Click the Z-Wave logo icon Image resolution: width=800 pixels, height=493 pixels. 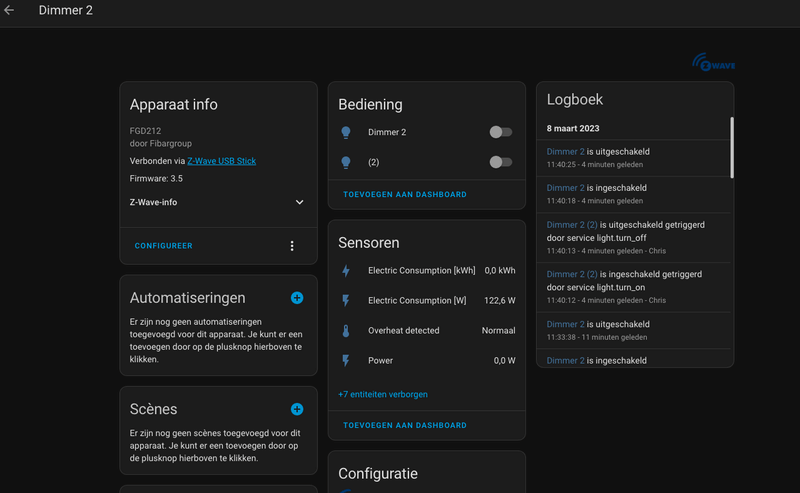pyautogui.click(x=714, y=62)
